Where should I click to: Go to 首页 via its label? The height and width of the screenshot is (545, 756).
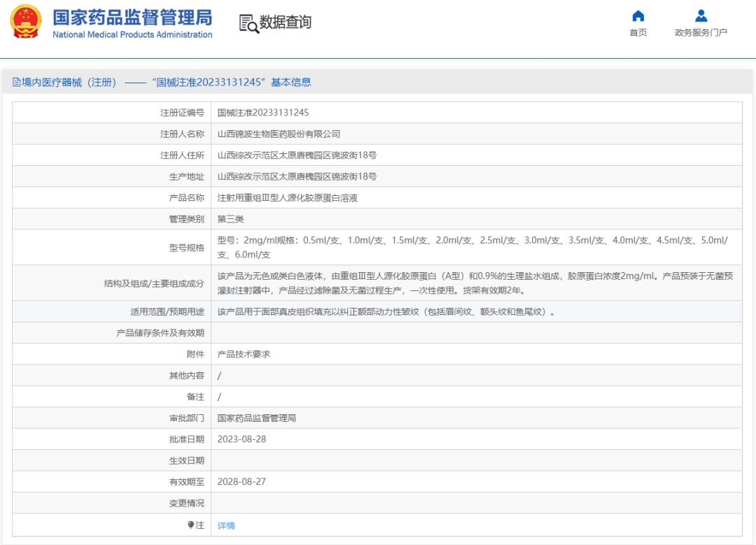pos(638,33)
